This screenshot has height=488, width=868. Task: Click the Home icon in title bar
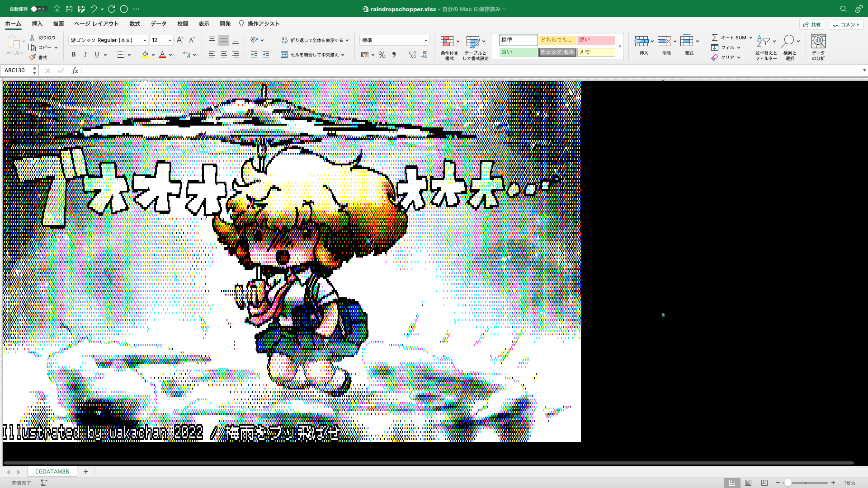[x=57, y=9]
